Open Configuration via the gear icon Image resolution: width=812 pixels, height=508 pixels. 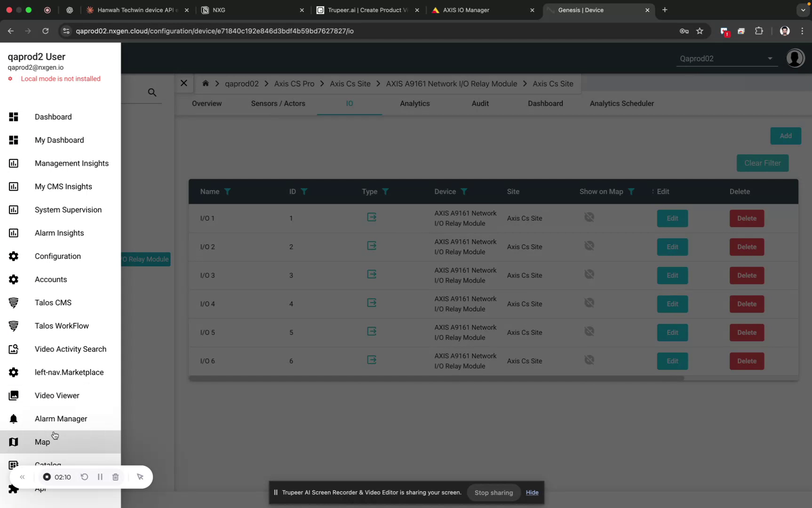(x=14, y=256)
